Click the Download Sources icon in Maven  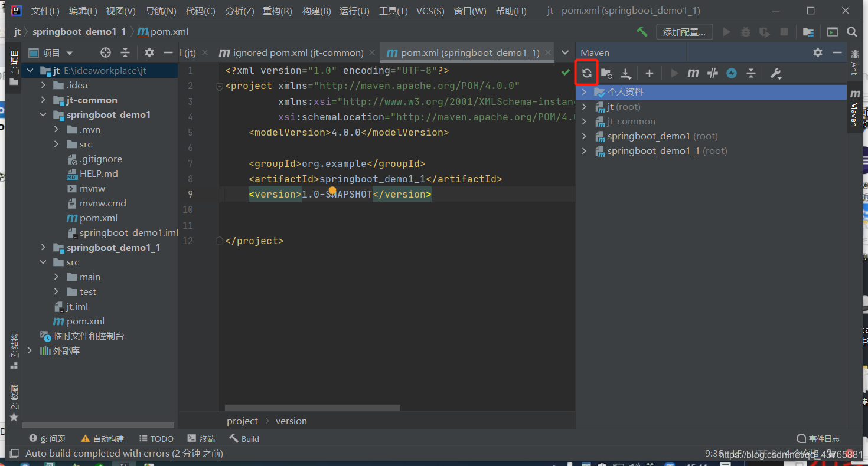tap(626, 73)
